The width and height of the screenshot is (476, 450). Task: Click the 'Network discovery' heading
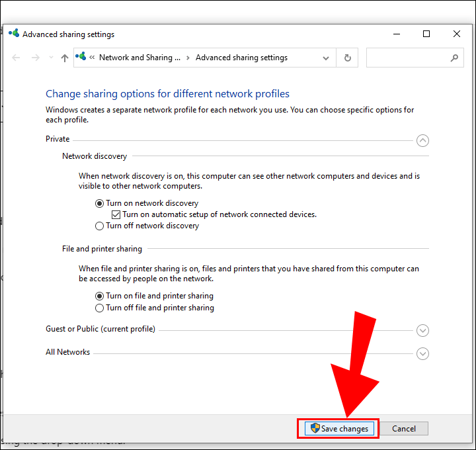(95, 156)
